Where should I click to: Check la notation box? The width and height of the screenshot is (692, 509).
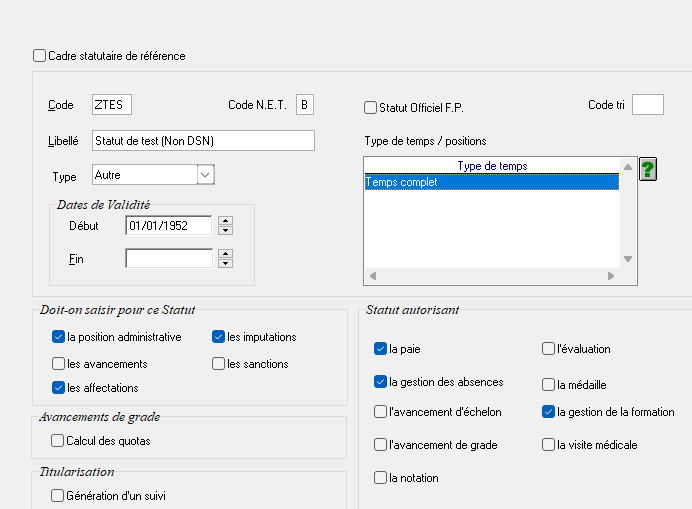coord(380,478)
